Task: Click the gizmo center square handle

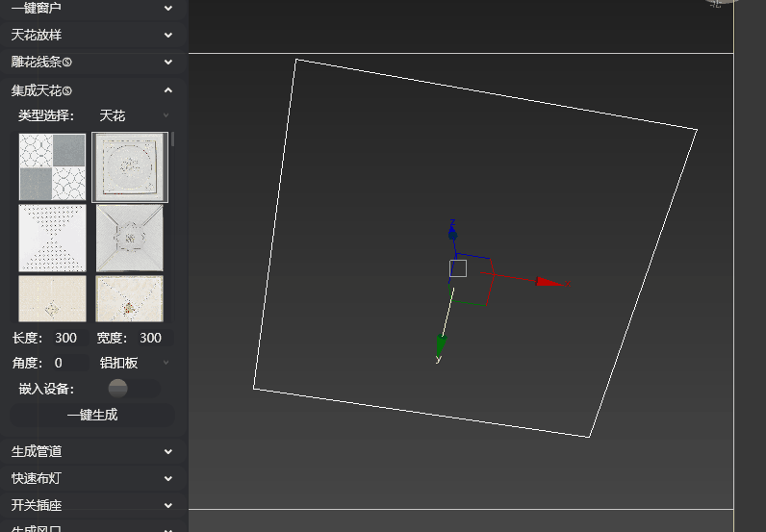Action: pyautogui.click(x=458, y=268)
